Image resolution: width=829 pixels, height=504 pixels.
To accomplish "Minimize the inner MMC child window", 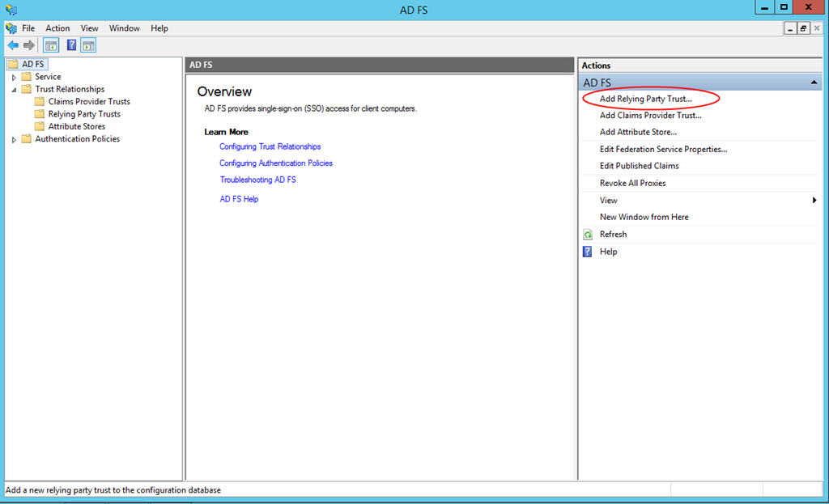I will coord(790,28).
